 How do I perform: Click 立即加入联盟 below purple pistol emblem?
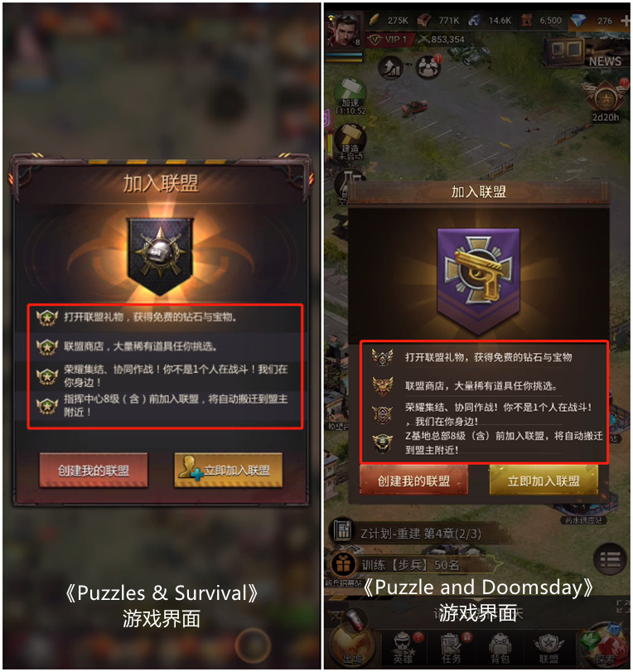544,481
